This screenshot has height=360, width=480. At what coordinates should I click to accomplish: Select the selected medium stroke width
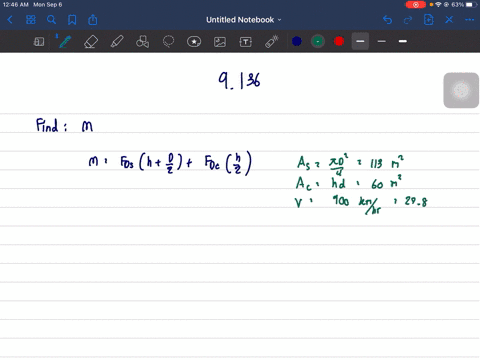pos(360,41)
